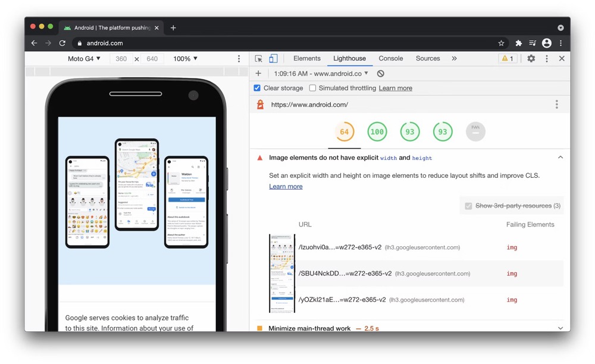Click the viewport width field 360
Image resolution: width=595 pixels, height=364 pixels.
pyautogui.click(x=121, y=58)
